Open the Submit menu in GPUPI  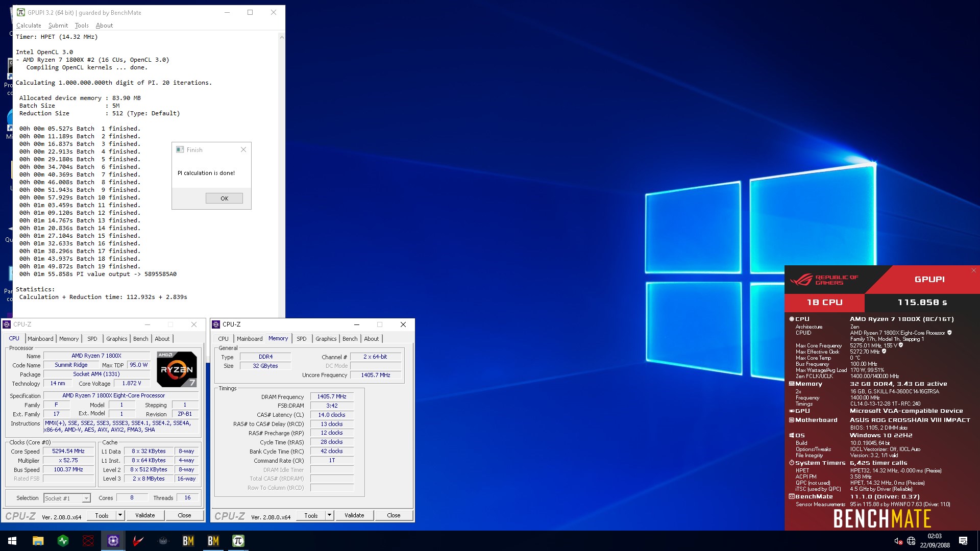pos(58,26)
